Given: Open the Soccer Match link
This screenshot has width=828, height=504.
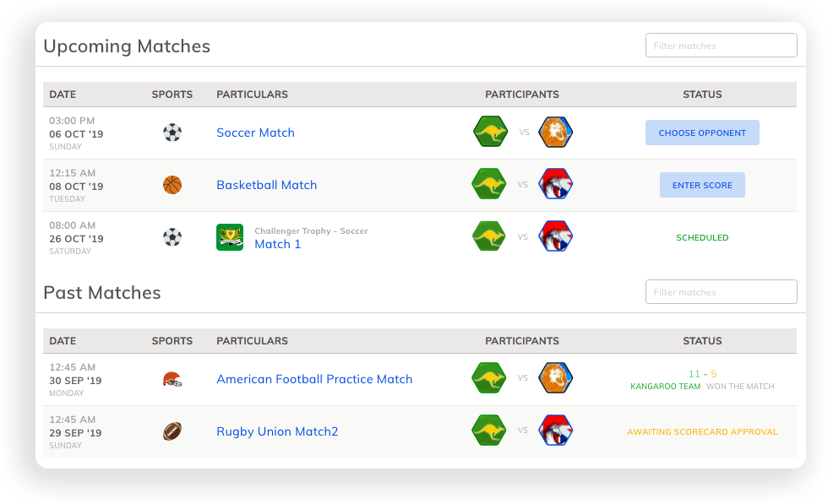Looking at the screenshot, I should pos(255,133).
